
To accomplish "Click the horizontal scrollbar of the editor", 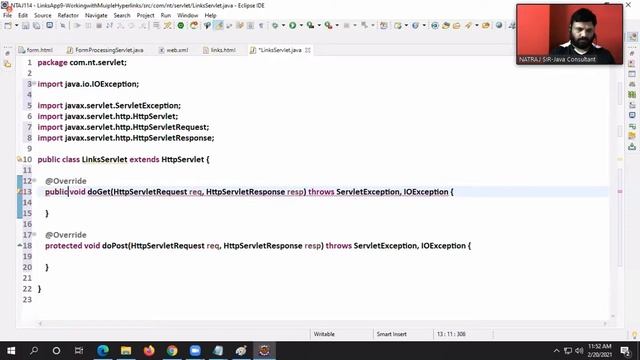I will [x=322, y=323].
